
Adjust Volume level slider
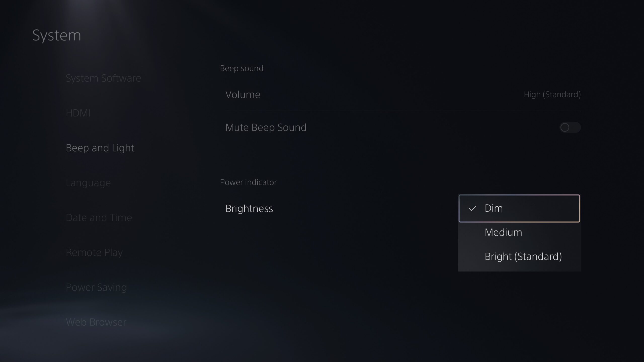(x=401, y=95)
